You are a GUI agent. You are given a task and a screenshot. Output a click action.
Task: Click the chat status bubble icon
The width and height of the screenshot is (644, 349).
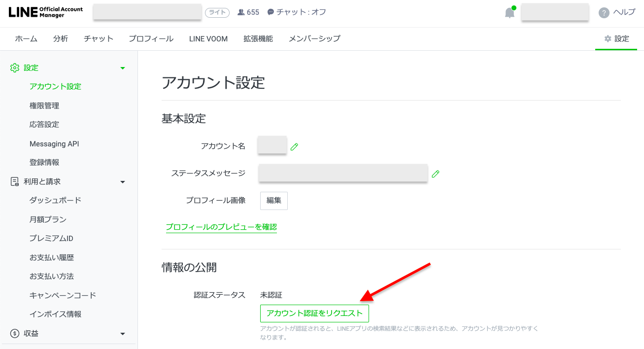(271, 12)
